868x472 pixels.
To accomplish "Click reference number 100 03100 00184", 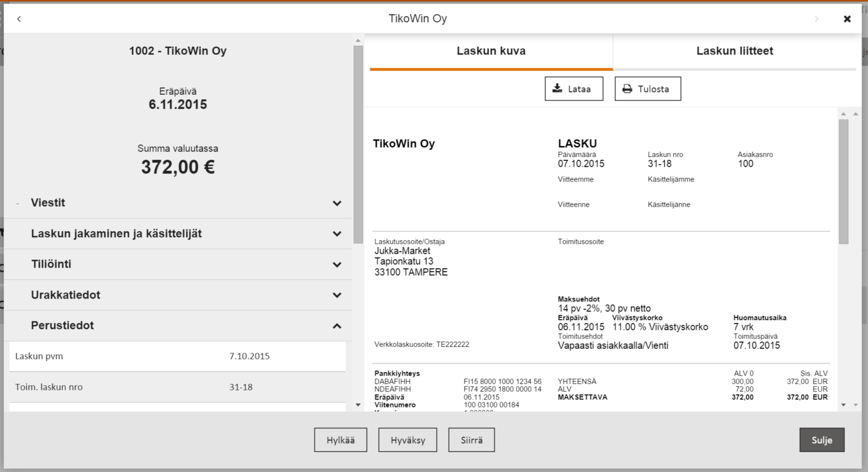I will pyautogui.click(x=492, y=405).
